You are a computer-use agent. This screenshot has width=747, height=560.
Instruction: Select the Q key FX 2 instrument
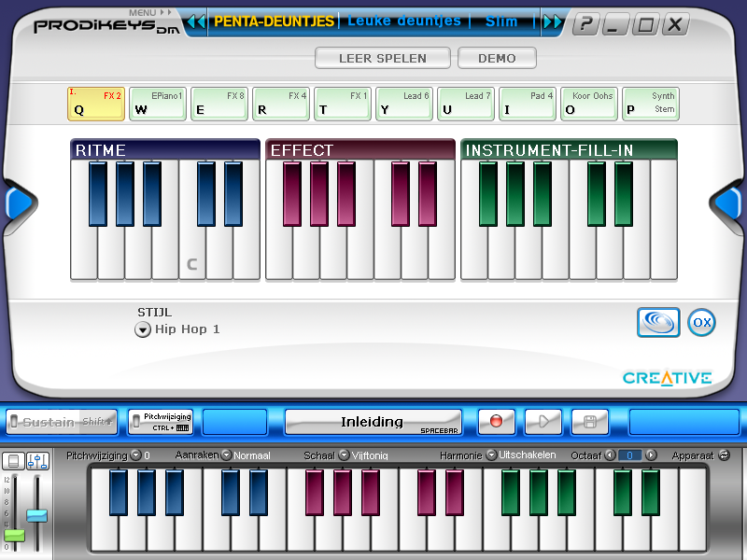click(96, 104)
